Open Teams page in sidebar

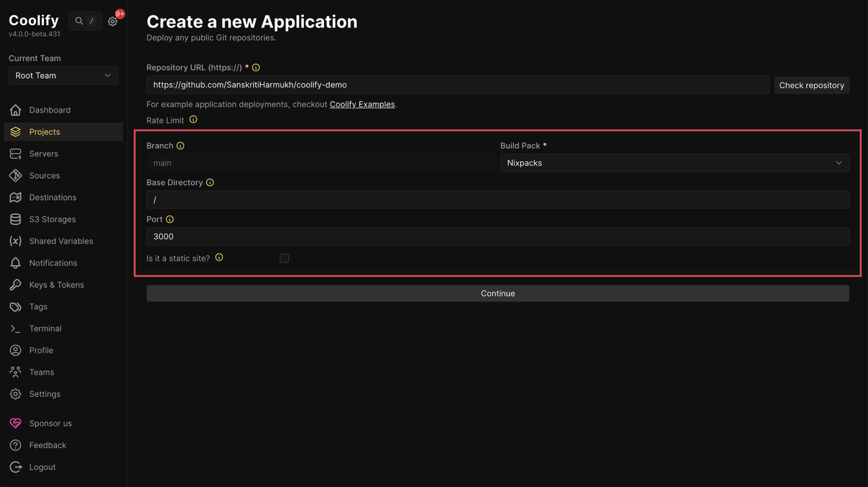tap(64, 372)
